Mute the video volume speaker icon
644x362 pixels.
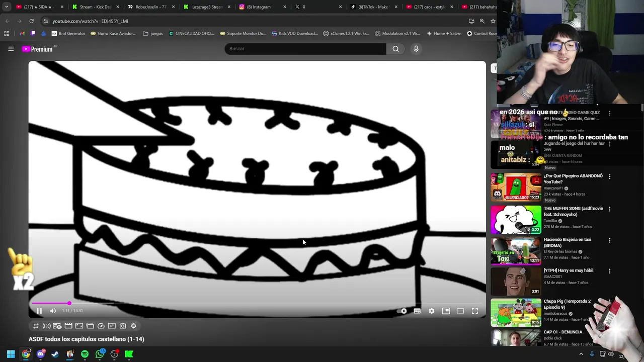coord(53,311)
